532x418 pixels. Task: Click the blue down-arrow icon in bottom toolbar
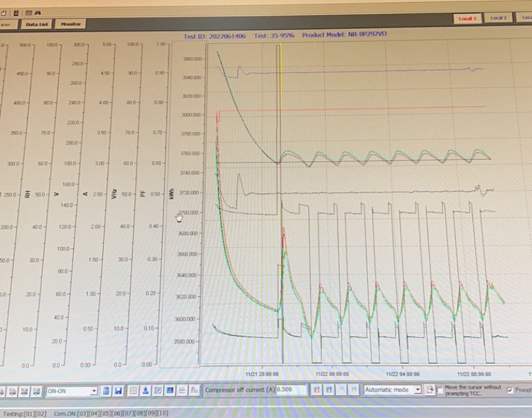(145, 390)
